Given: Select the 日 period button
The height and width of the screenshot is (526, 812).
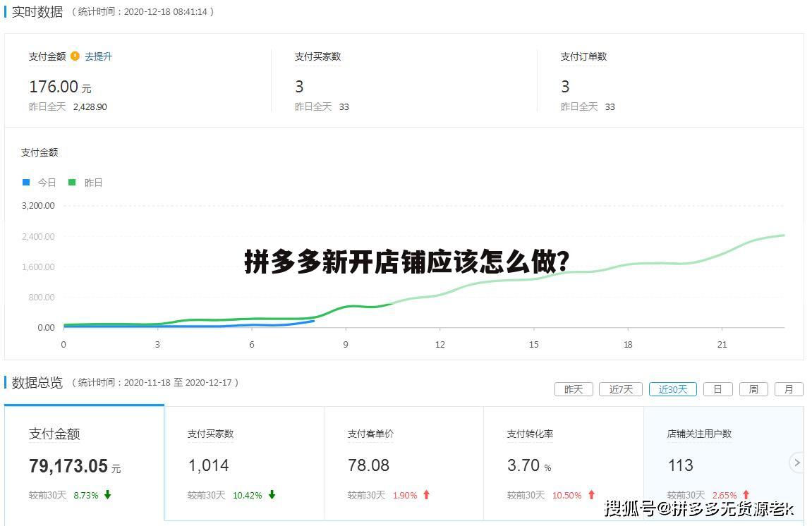Looking at the screenshot, I should tap(717, 389).
